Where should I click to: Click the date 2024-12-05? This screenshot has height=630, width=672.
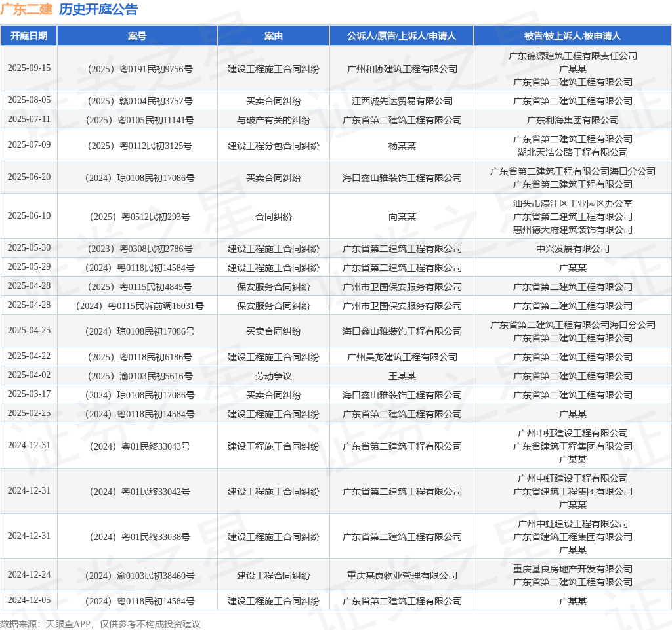click(x=29, y=600)
